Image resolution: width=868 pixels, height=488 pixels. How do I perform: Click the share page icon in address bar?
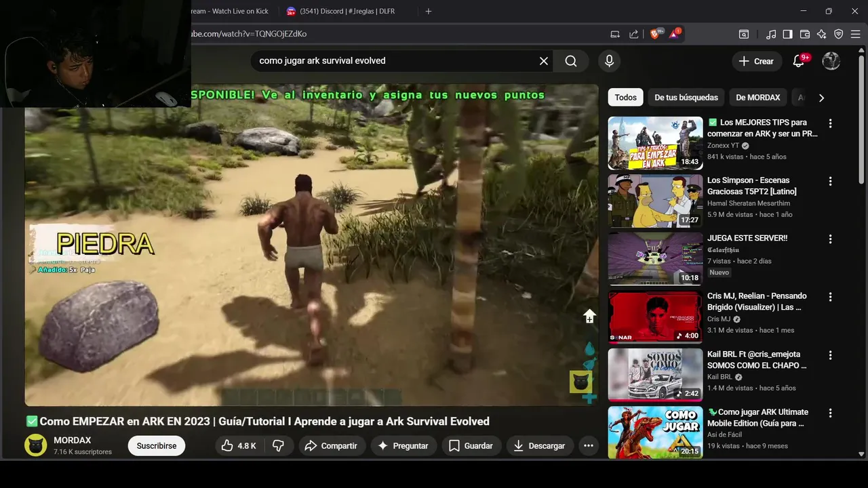coord(634,34)
